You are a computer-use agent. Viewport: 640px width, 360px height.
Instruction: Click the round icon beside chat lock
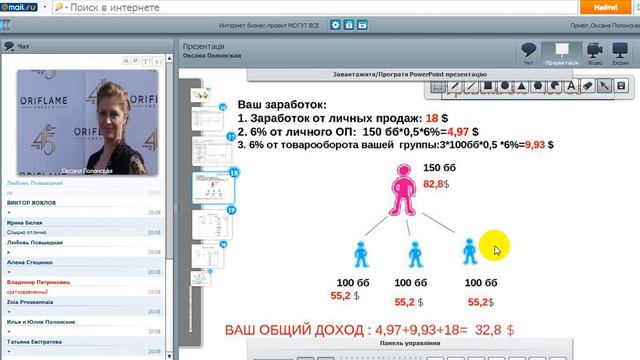[135, 61]
